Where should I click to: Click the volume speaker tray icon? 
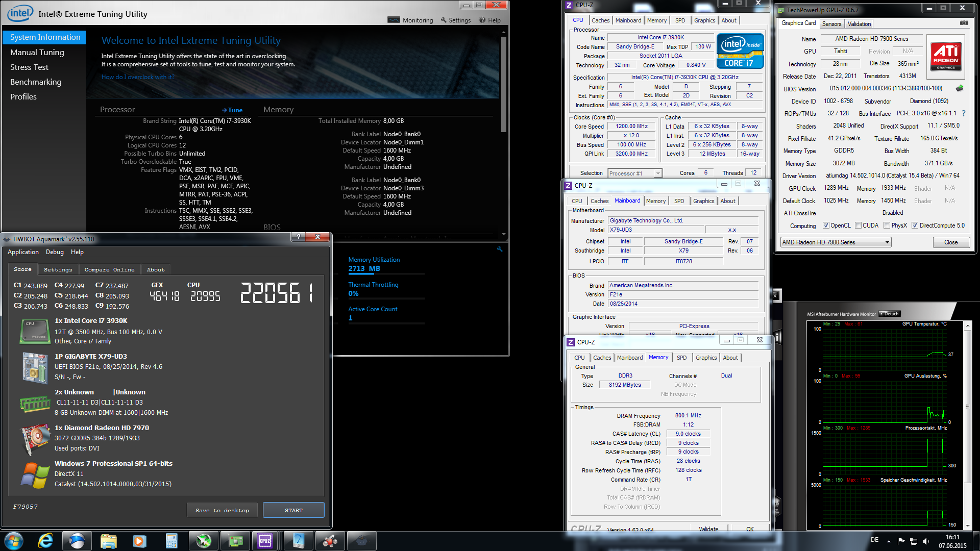[926, 541]
